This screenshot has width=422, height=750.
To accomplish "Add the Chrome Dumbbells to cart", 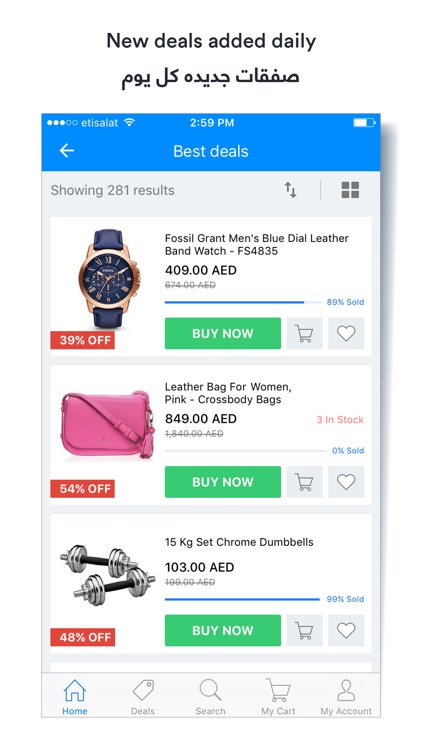I will [304, 630].
